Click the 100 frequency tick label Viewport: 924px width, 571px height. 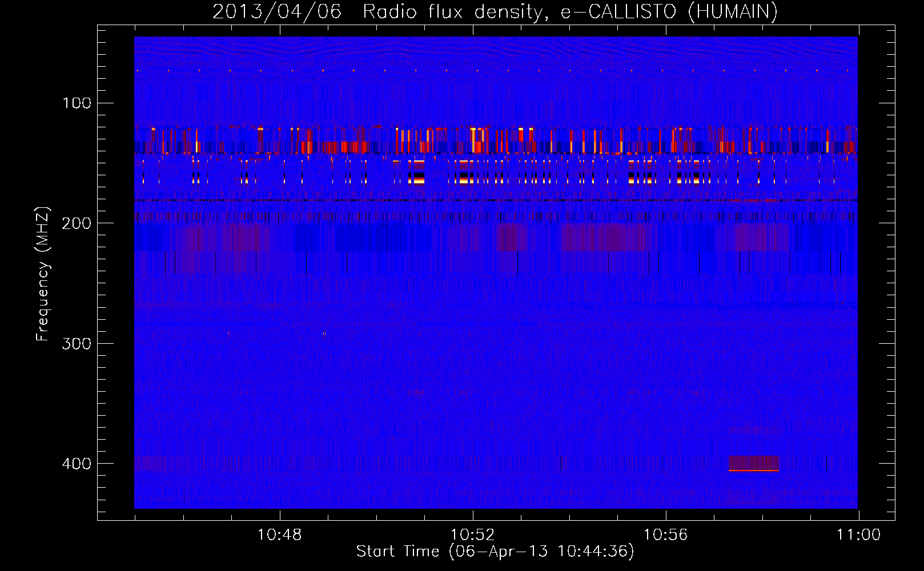[77, 103]
